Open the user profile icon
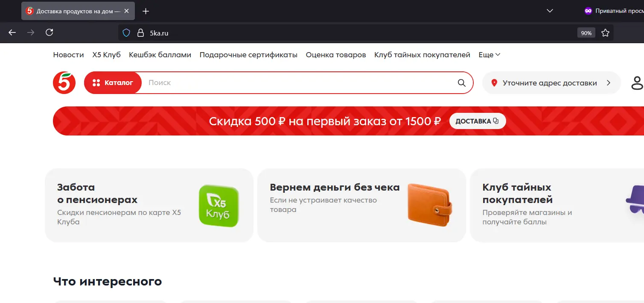This screenshot has height=303, width=644. (637, 83)
